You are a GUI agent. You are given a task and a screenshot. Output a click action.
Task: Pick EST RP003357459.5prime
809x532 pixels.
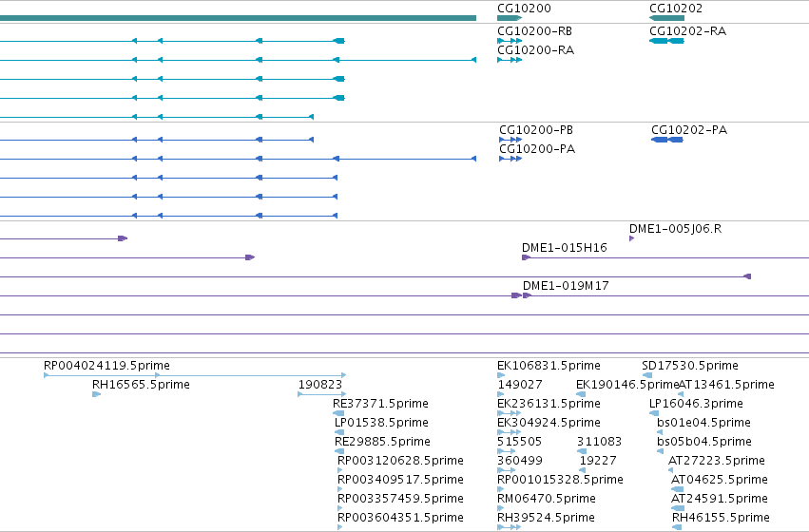pyautogui.click(x=400, y=499)
